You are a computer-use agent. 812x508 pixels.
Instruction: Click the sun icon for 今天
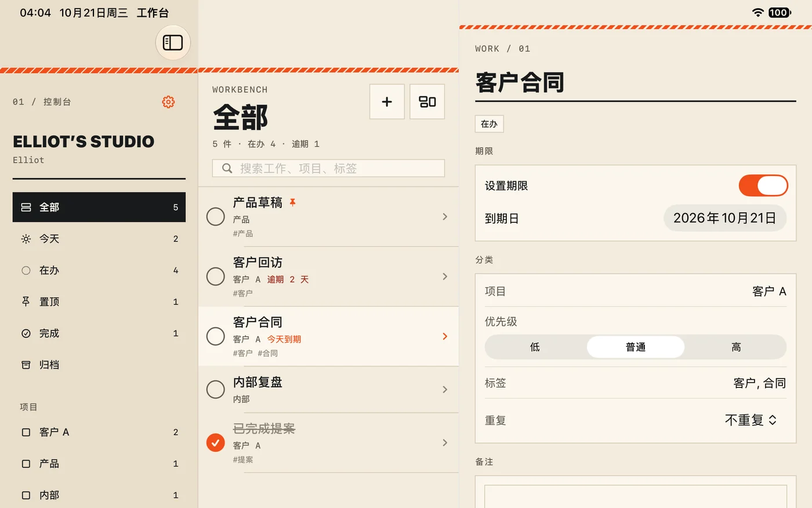pos(26,239)
